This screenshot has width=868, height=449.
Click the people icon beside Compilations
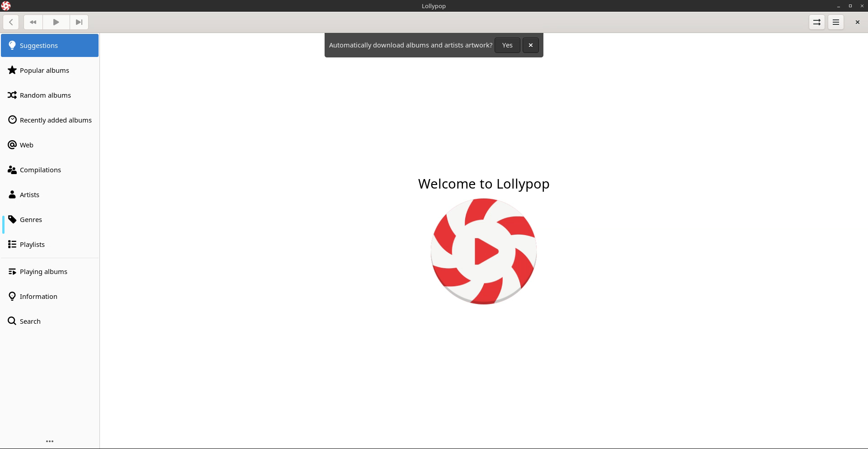pos(12,170)
